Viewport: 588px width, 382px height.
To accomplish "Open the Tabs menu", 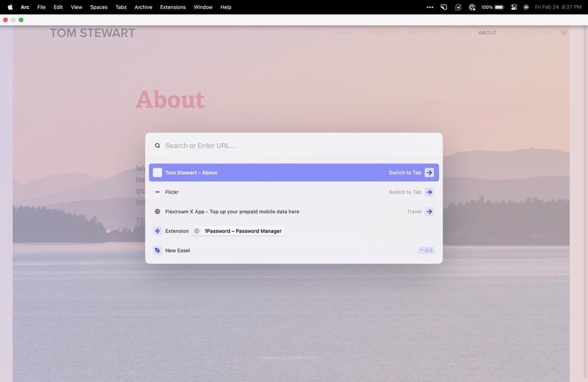I will [121, 7].
